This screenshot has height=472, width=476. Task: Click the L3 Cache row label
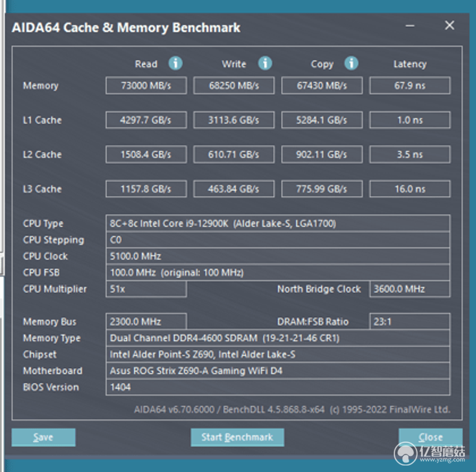pos(42,189)
